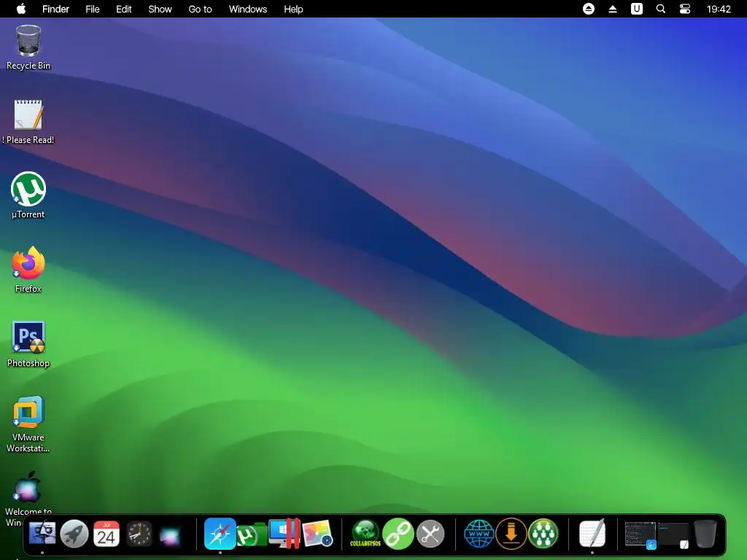The image size is (747, 560).
Task: Open the Apple menu
Action: point(21,9)
